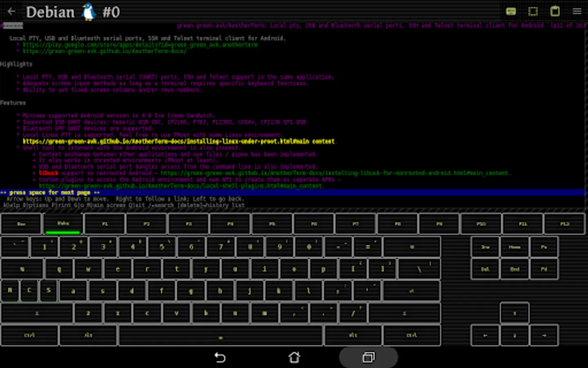Viewport: 588px width, 368px height.
Task: Tap the Android back navigation button
Action: pyautogui.click(x=220, y=358)
